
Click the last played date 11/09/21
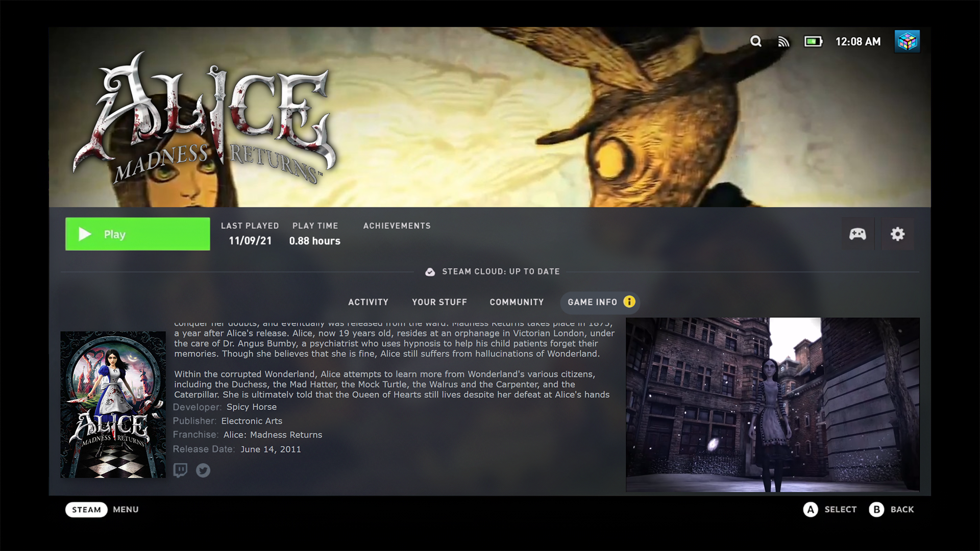[x=250, y=241]
